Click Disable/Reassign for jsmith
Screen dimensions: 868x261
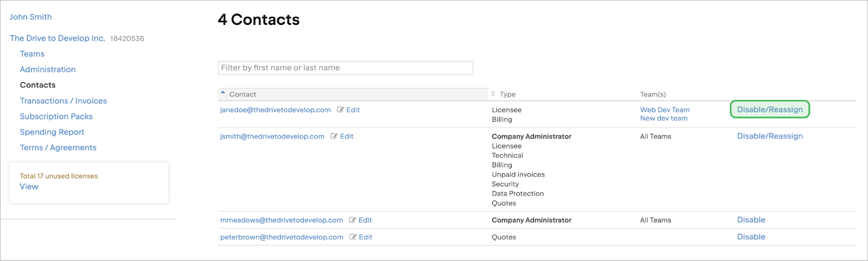[769, 136]
